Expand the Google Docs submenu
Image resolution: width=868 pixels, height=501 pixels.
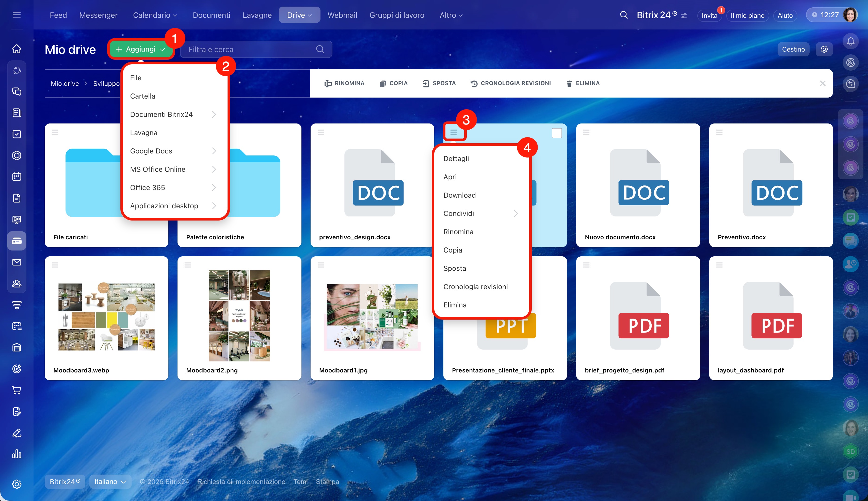214,151
